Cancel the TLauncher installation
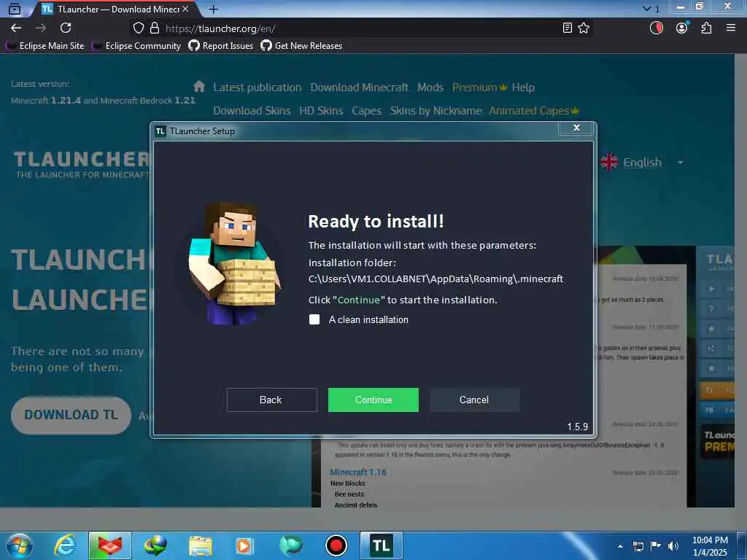The image size is (747, 560). tap(474, 400)
